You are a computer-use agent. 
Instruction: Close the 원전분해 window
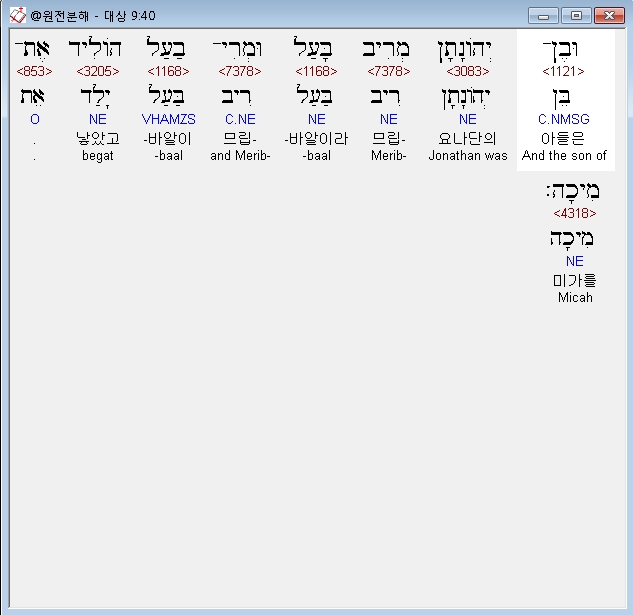tap(609, 16)
